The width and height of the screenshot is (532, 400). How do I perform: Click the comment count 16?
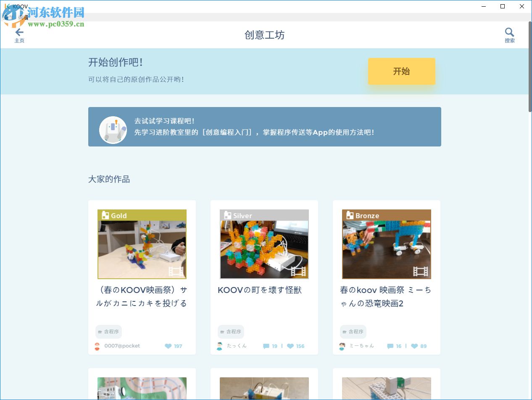point(398,346)
